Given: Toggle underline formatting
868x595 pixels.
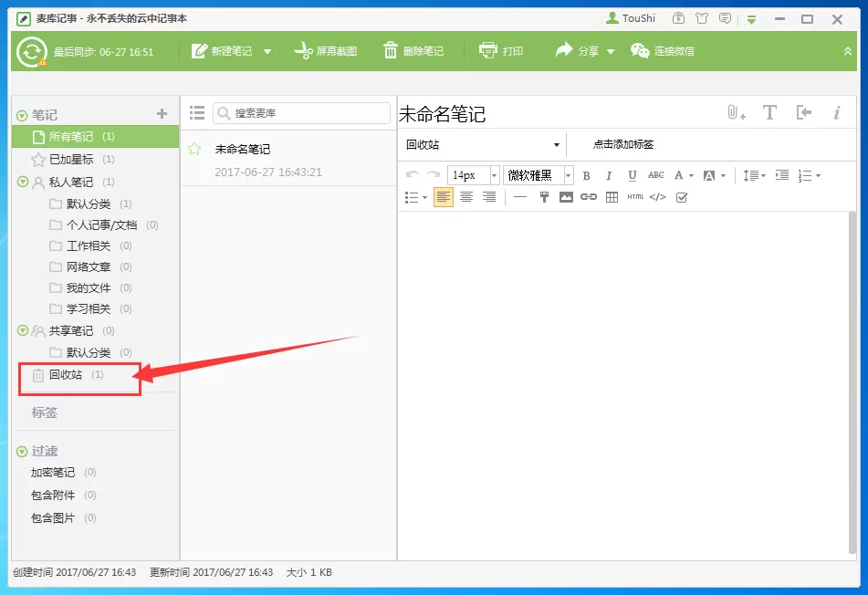Looking at the screenshot, I should pos(633,176).
